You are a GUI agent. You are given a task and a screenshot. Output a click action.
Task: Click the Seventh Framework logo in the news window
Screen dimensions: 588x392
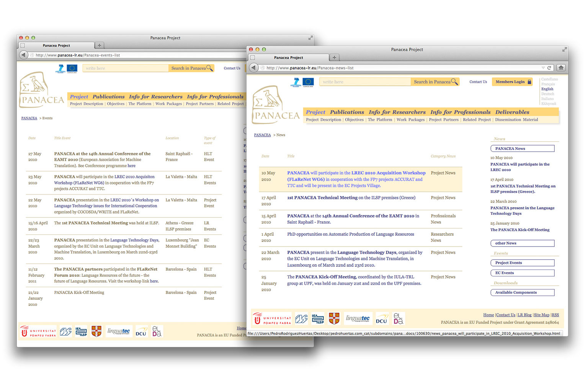click(295, 82)
